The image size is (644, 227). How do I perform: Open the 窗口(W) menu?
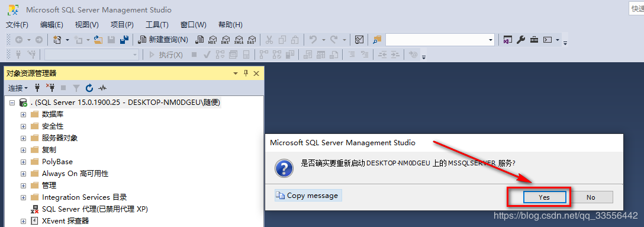pos(194,25)
